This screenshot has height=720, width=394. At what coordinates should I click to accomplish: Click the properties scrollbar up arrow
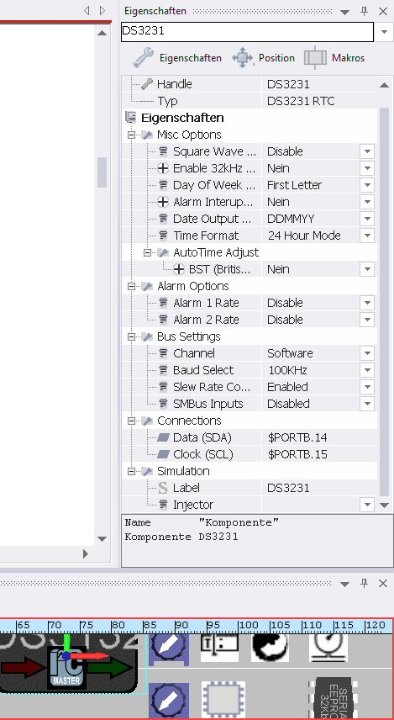[x=384, y=85]
